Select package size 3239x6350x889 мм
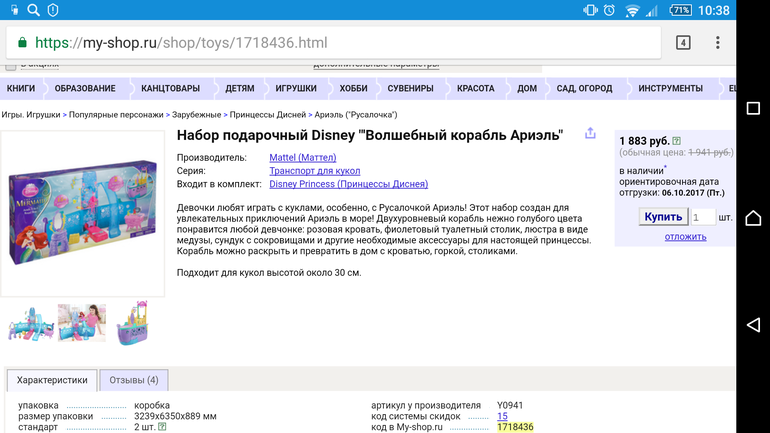Screen dimensions: 770x433 175,416
